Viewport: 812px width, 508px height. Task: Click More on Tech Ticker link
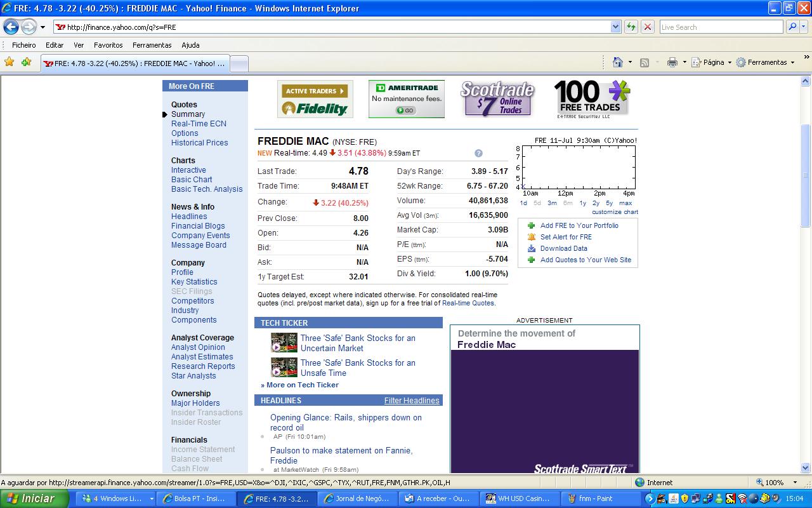(303, 385)
